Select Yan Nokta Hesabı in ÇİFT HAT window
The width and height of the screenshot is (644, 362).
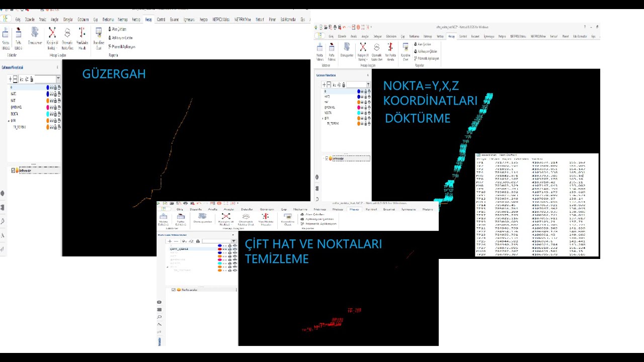266,220
